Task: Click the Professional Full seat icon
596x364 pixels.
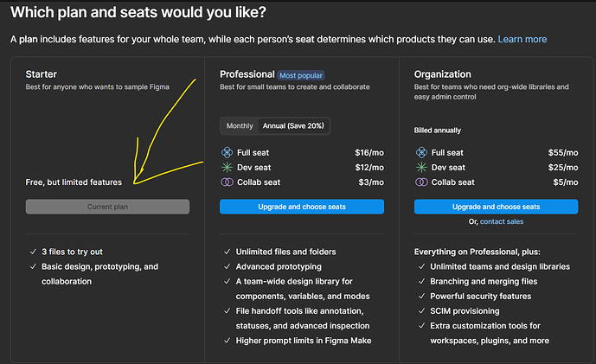Action: point(227,152)
